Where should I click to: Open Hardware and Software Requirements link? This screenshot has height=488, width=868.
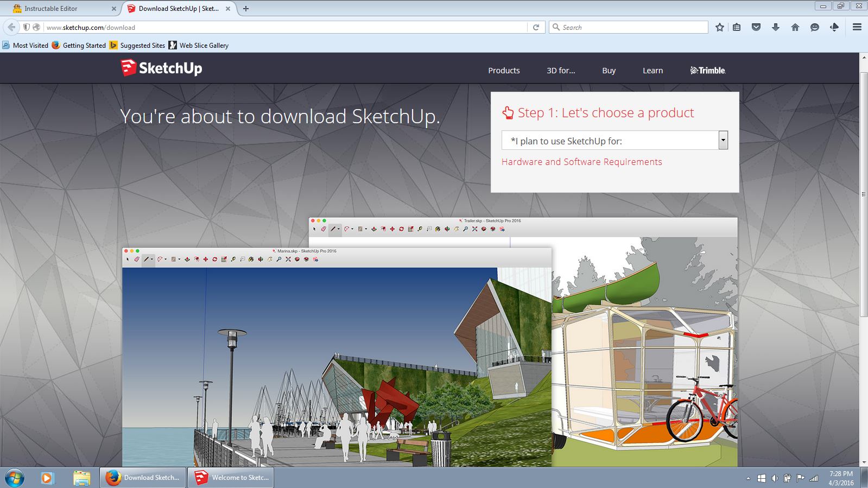[x=581, y=162]
